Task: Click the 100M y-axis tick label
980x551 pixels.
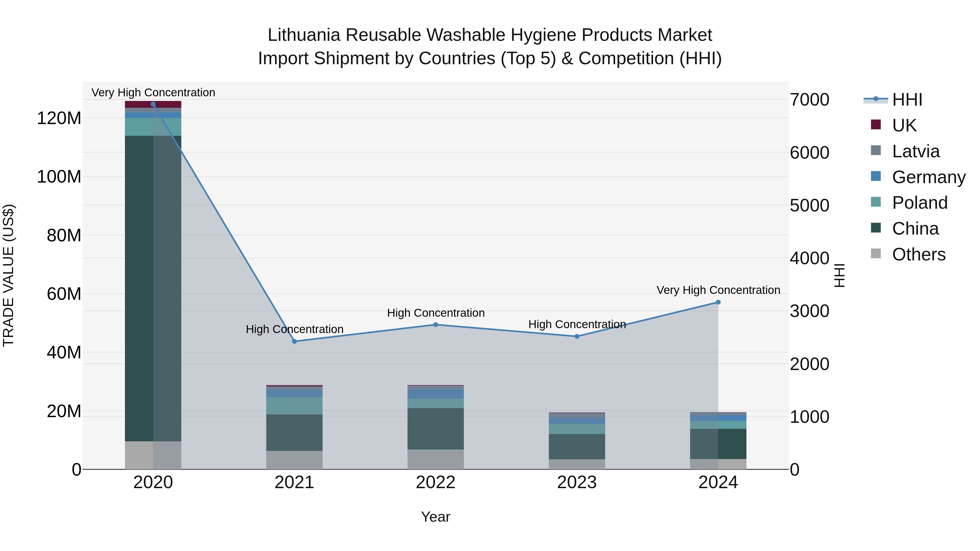Action: coord(59,177)
